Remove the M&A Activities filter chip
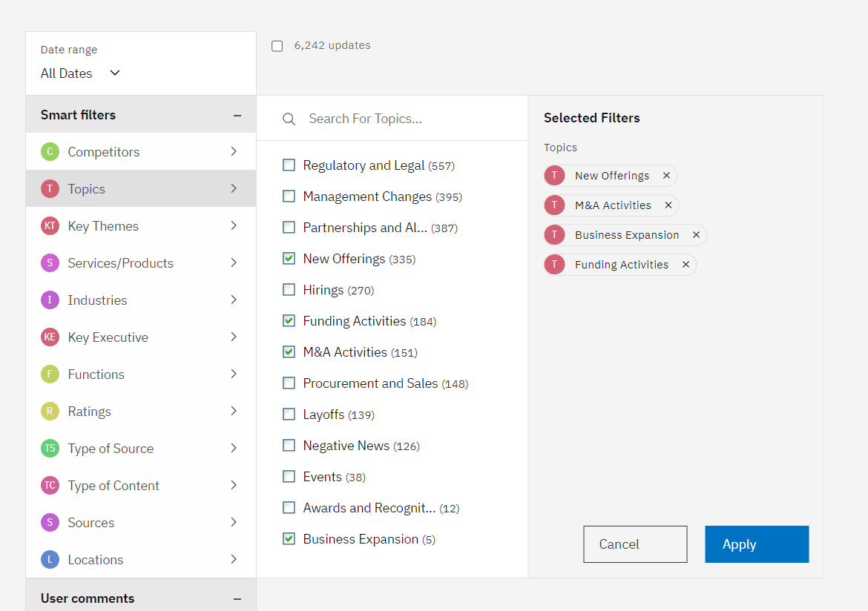The image size is (868, 611). [x=668, y=205]
